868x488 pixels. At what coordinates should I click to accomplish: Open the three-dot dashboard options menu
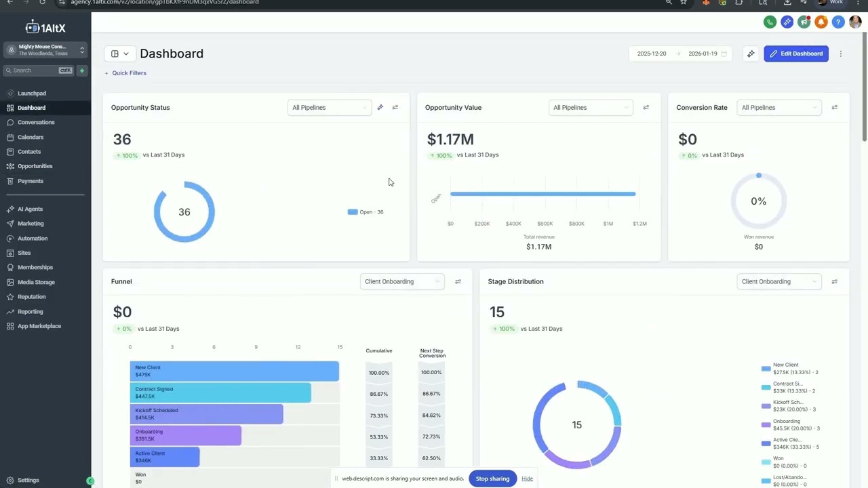[841, 54]
